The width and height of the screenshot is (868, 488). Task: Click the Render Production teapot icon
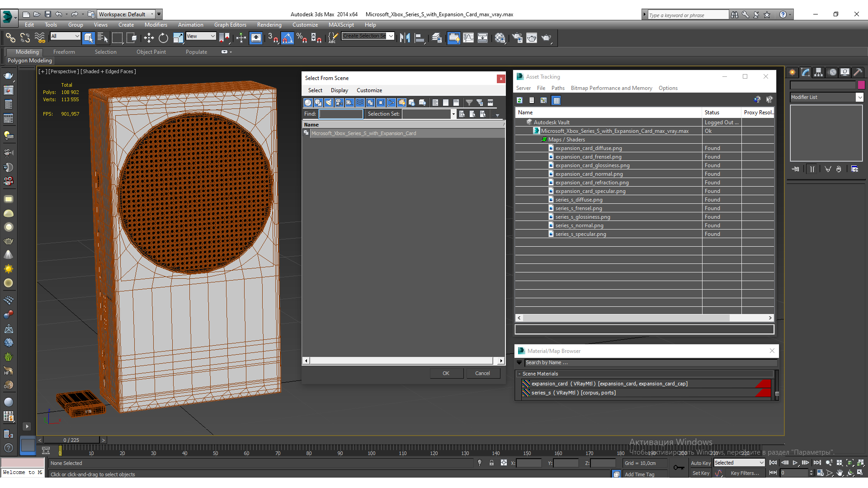[546, 38]
